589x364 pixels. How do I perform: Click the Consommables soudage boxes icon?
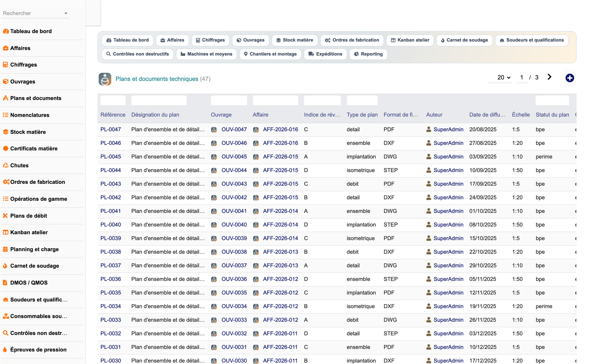click(6, 316)
